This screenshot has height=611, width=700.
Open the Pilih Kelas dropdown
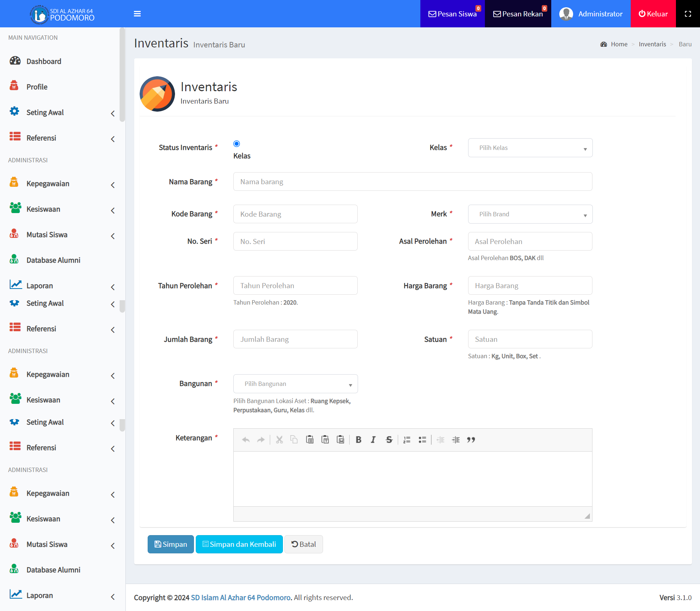530,148
